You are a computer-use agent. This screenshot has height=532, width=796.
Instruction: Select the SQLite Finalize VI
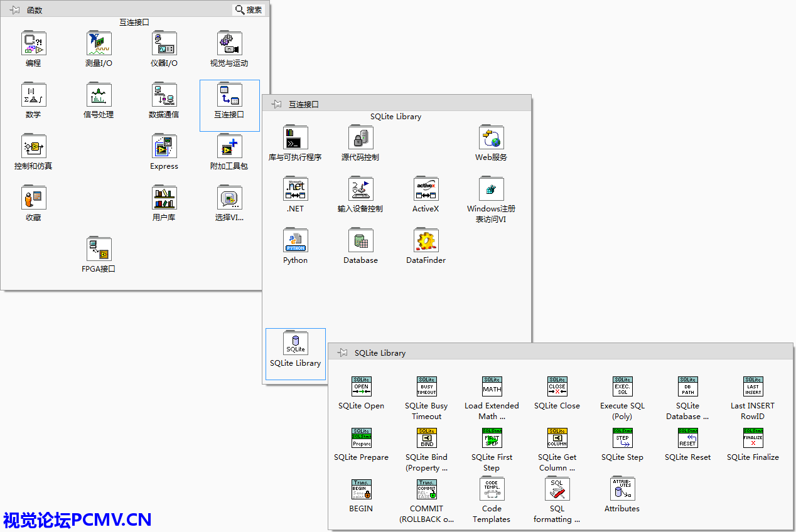point(753,438)
